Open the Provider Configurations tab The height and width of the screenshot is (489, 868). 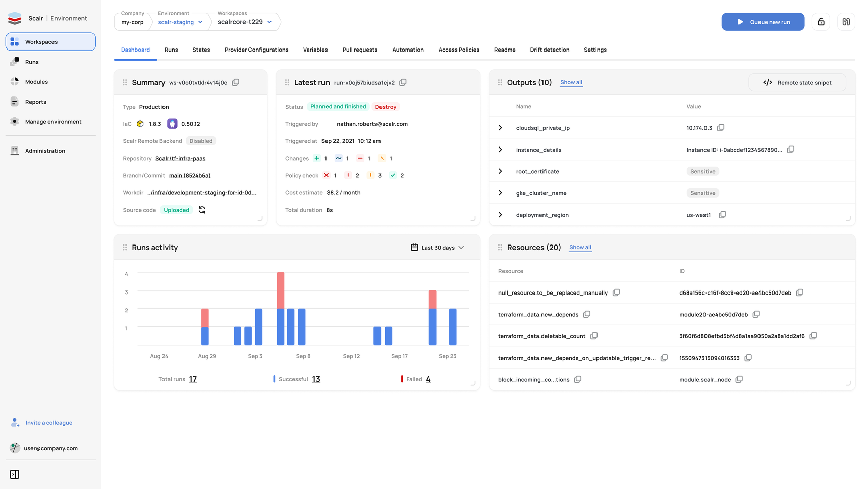(x=256, y=50)
